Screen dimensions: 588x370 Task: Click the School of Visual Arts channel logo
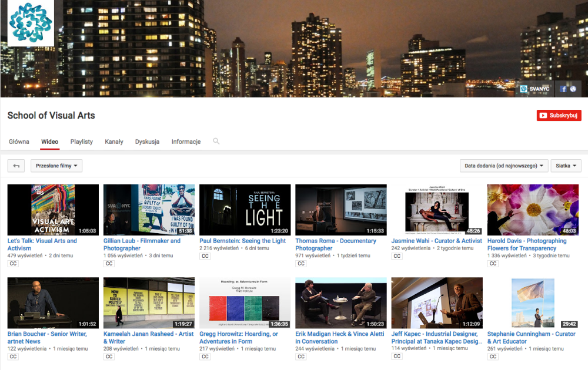tap(31, 23)
